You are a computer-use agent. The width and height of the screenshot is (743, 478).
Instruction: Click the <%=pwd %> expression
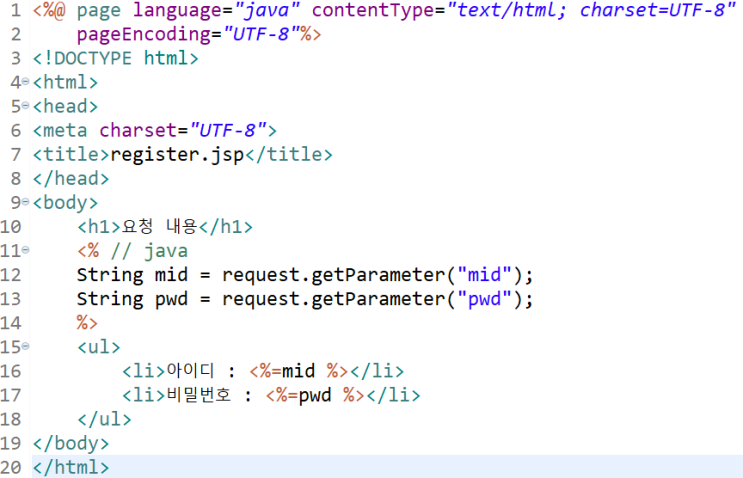pos(315,396)
